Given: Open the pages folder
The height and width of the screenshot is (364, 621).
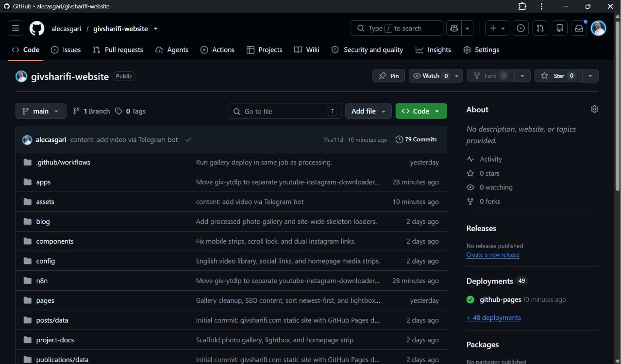Looking at the screenshot, I should click(x=45, y=300).
